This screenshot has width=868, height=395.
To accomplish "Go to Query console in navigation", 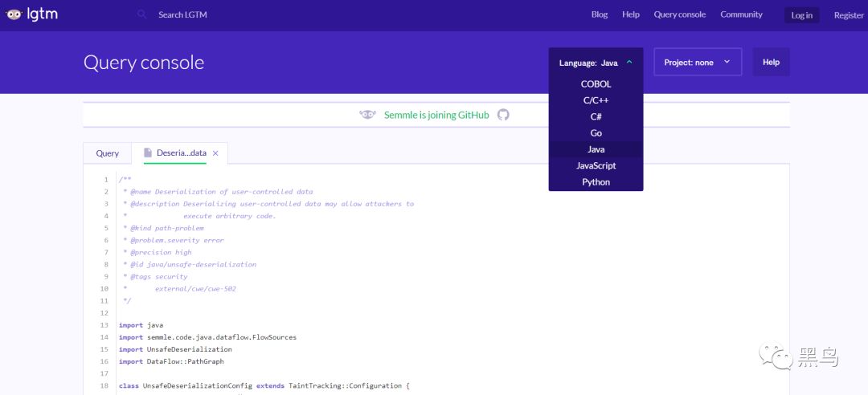I will point(680,15).
